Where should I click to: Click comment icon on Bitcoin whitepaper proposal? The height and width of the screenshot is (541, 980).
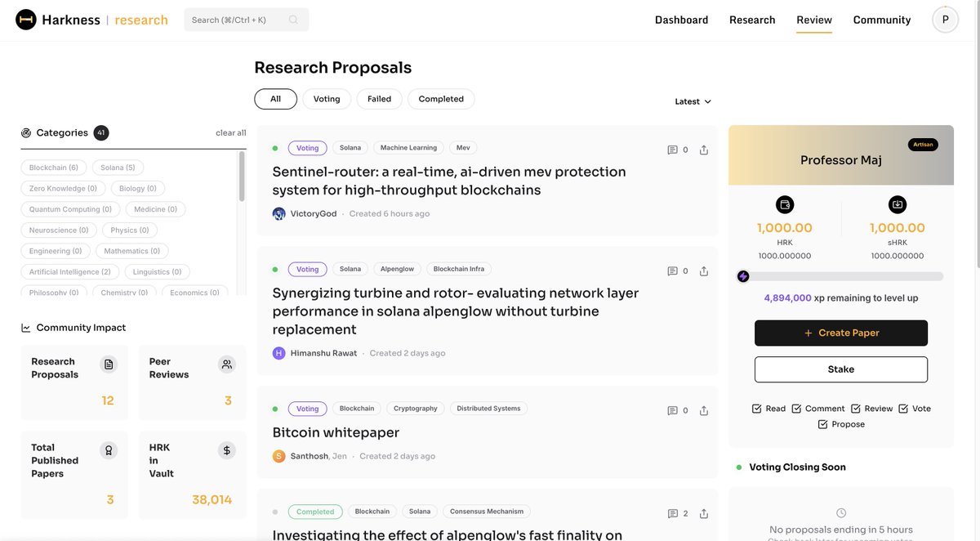click(x=672, y=410)
